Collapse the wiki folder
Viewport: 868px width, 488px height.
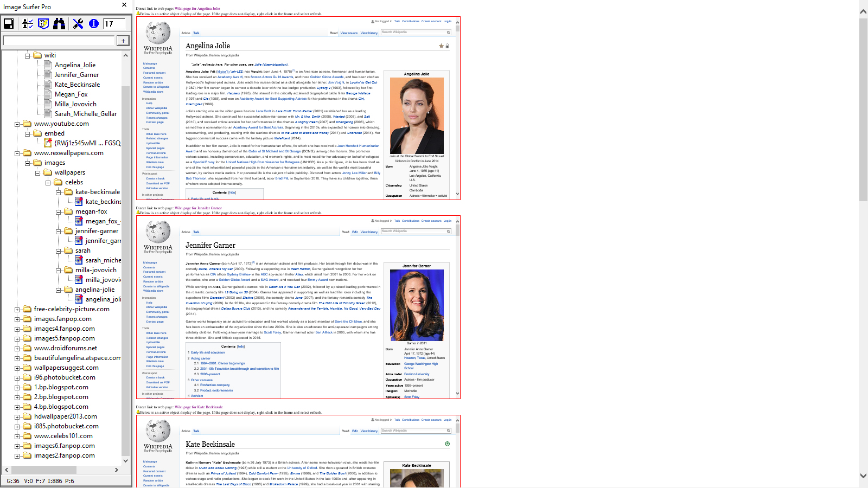click(x=27, y=55)
